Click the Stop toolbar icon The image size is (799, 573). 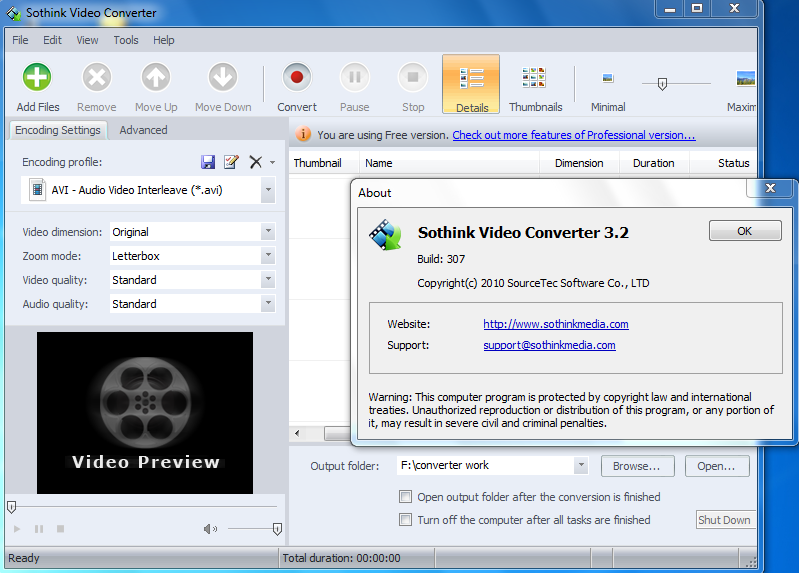pos(413,77)
